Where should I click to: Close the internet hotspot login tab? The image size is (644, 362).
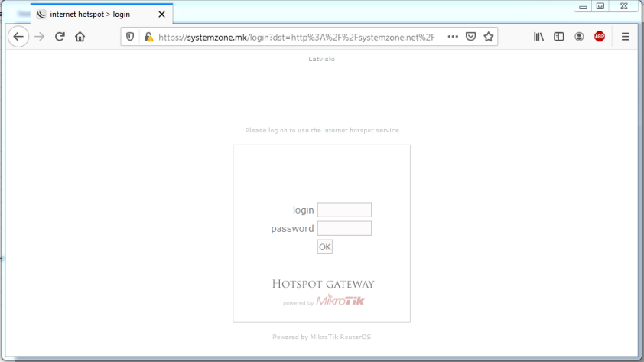coord(162,15)
